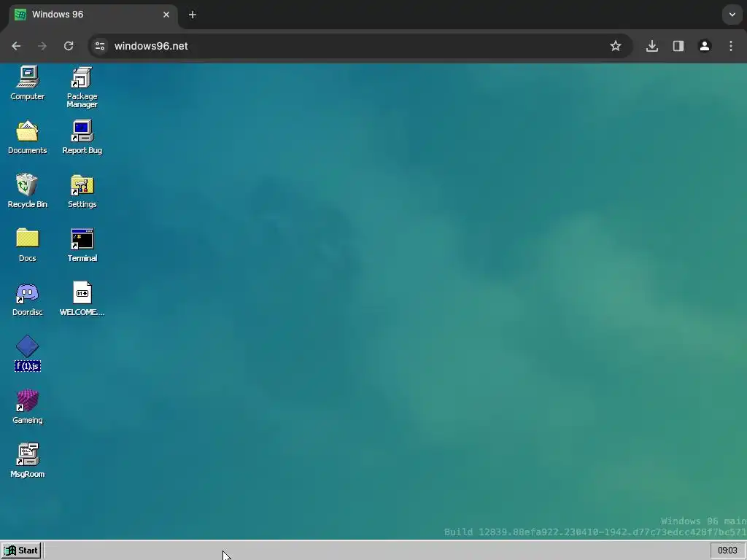
Task: Open a new browser tab
Action: point(193,15)
